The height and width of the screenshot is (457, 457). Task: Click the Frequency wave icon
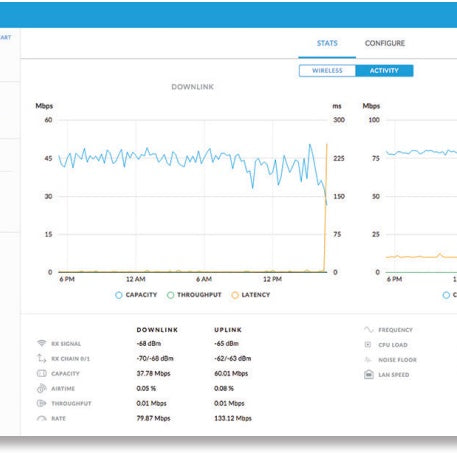[368, 330]
